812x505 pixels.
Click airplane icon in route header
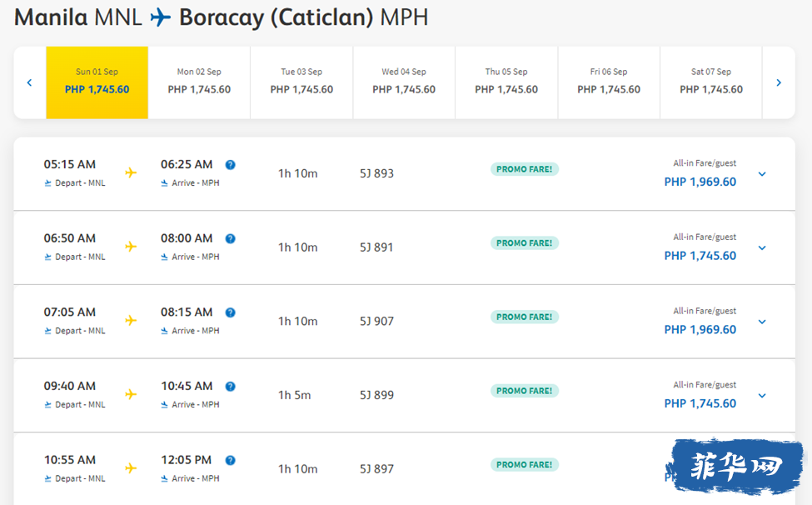tap(161, 17)
